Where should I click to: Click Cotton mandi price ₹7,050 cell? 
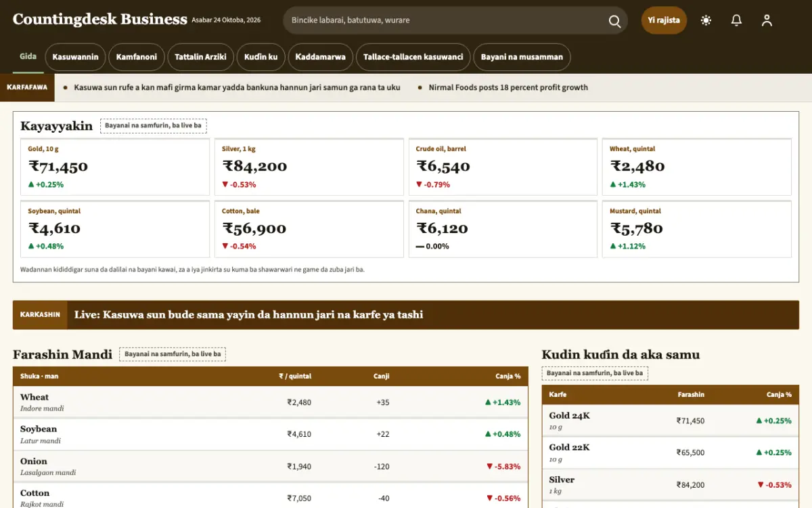click(299, 499)
